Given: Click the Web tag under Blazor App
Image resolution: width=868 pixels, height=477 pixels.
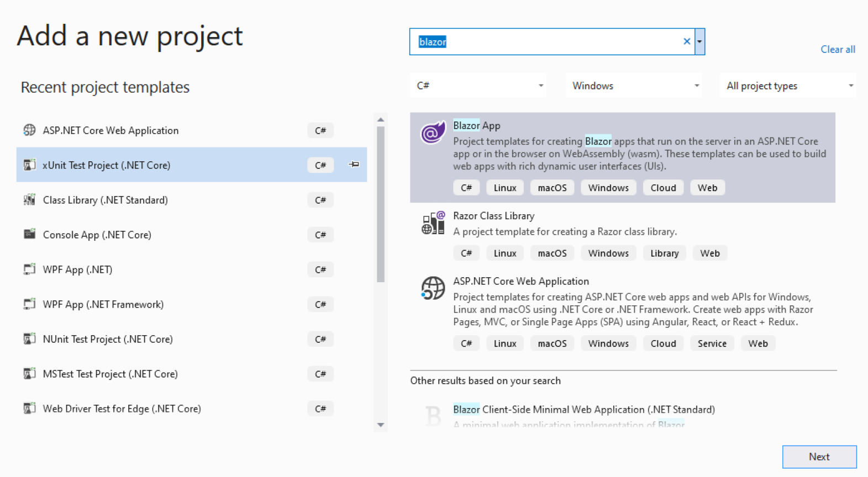Looking at the screenshot, I should tap(707, 188).
